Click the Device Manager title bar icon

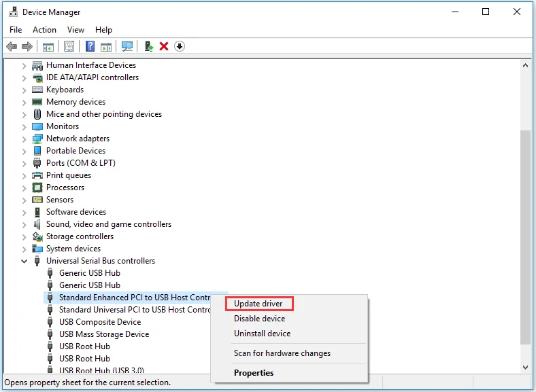click(x=13, y=12)
